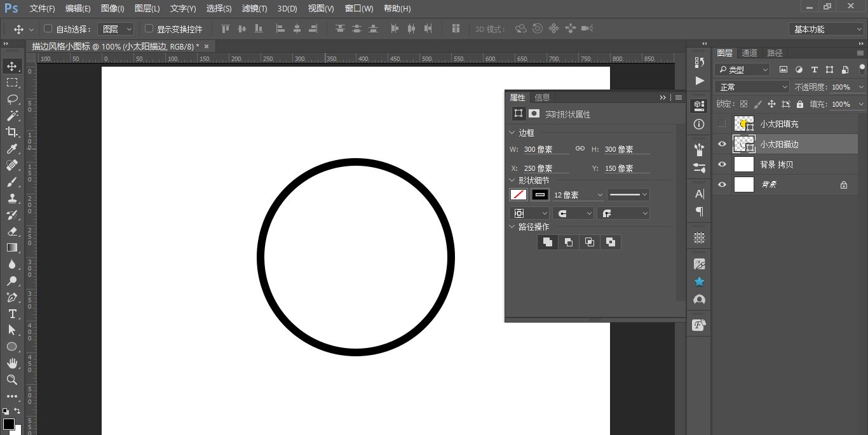868x435 pixels.
Task: Select the Eyedropper tool
Action: tap(12, 149)
